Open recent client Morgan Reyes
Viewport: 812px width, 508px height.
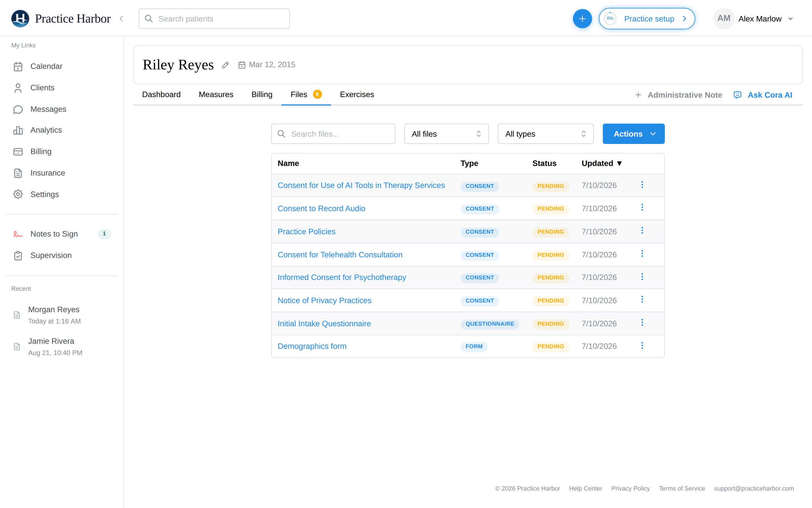pos(54,315)
